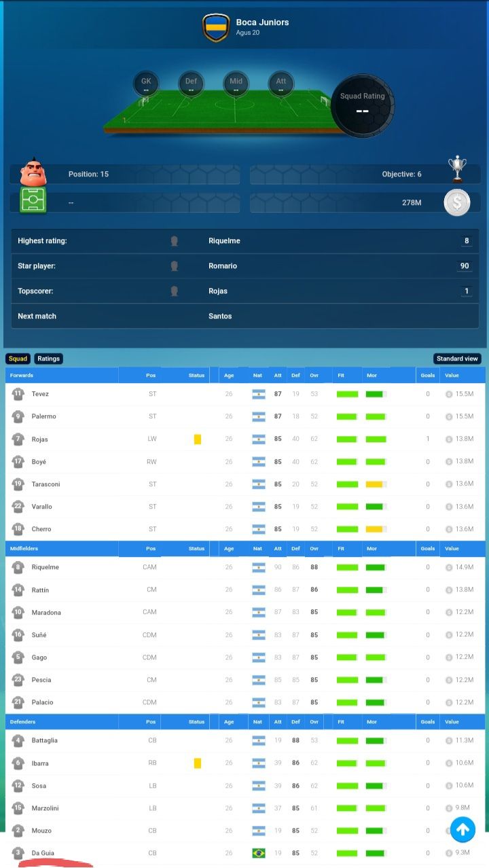Click the Boca Juniors club crest
Image resolution: width=489 pixels, height=868 pixels.
pos(216,28)
